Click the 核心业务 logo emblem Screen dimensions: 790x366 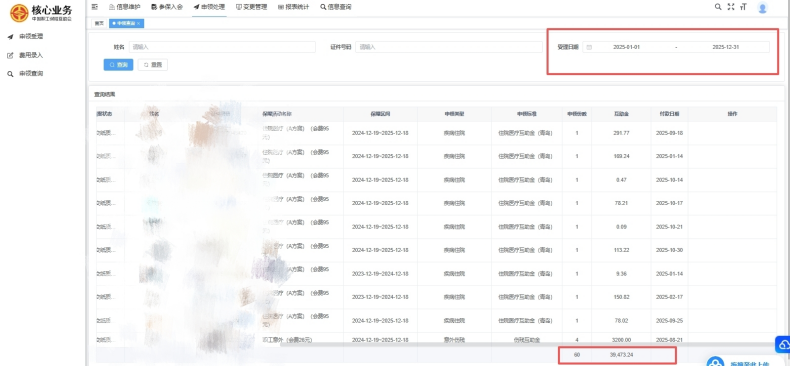click(x=19, y=13)
